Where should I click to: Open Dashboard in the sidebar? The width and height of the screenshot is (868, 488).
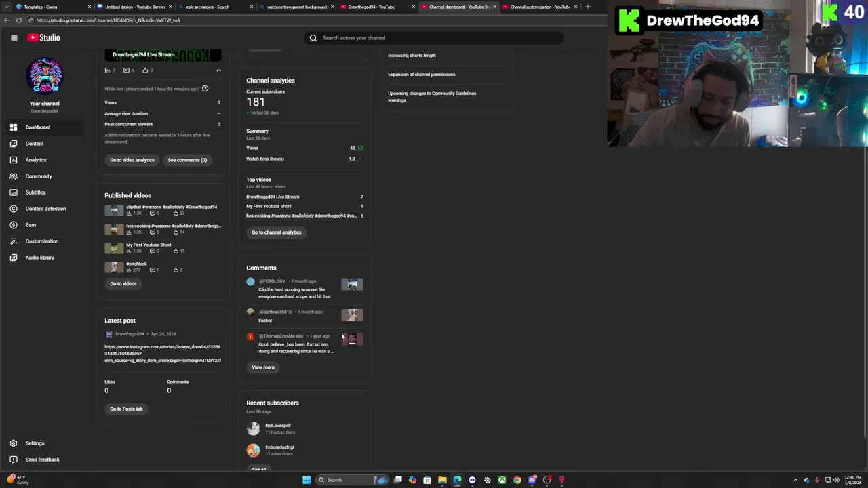click(x=44, y=127)
